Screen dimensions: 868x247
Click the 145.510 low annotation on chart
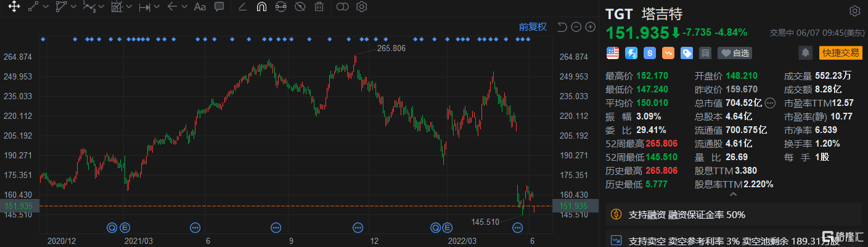point(485,222)
